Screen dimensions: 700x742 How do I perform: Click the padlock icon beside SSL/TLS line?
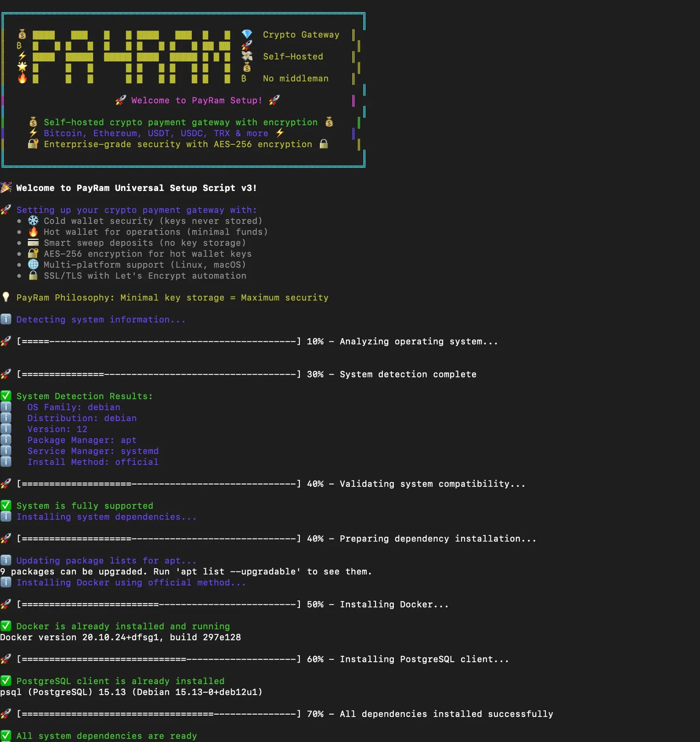(33, 275)
